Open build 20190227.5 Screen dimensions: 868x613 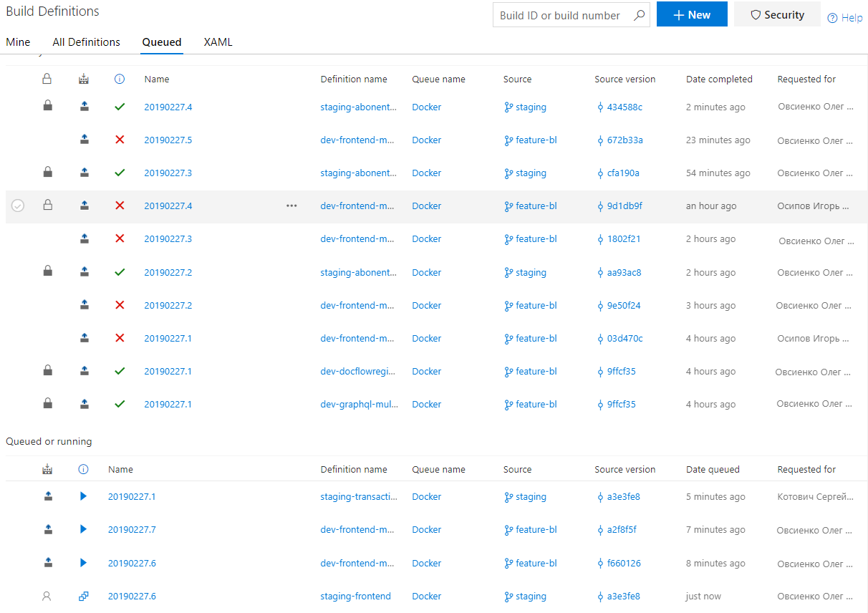pos(168,140)
